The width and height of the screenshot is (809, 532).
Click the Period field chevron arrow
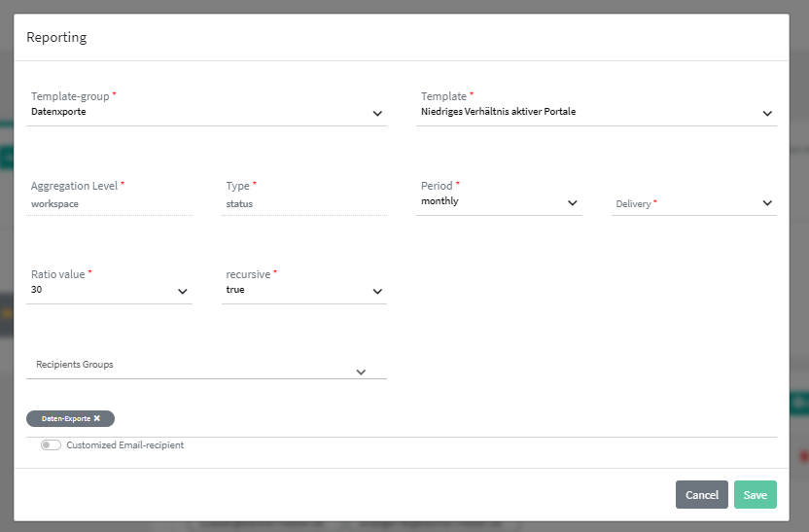(x=572, y=203)
